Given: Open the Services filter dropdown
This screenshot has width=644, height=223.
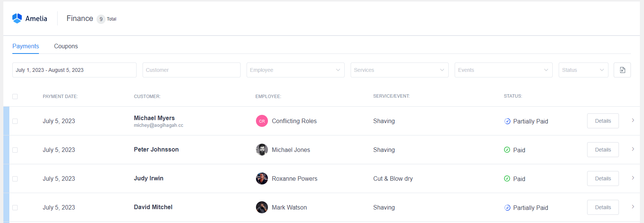Looking at the screenshot, I should (x=399, y=70).
